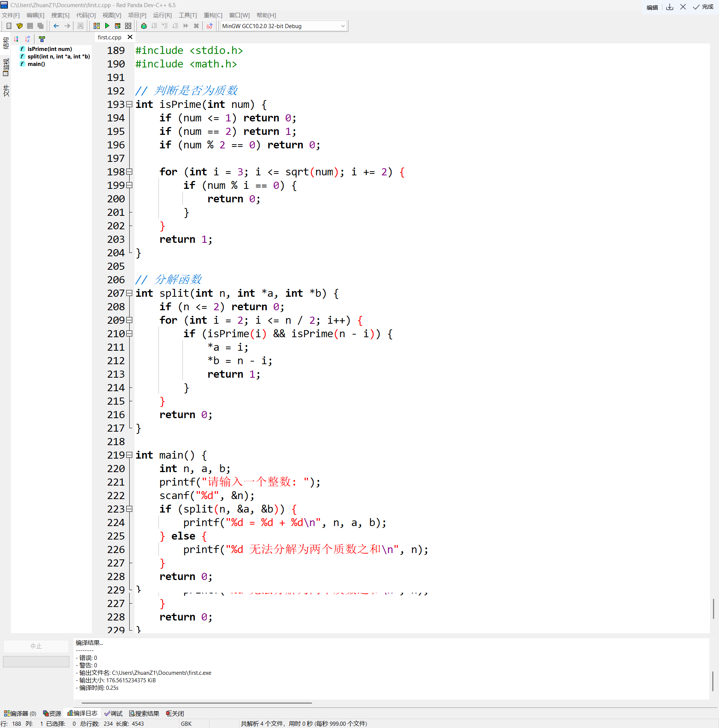Switch to the 资源 bottom tab
Viewport: 719px width, 728px height.
tap(52, 713)
